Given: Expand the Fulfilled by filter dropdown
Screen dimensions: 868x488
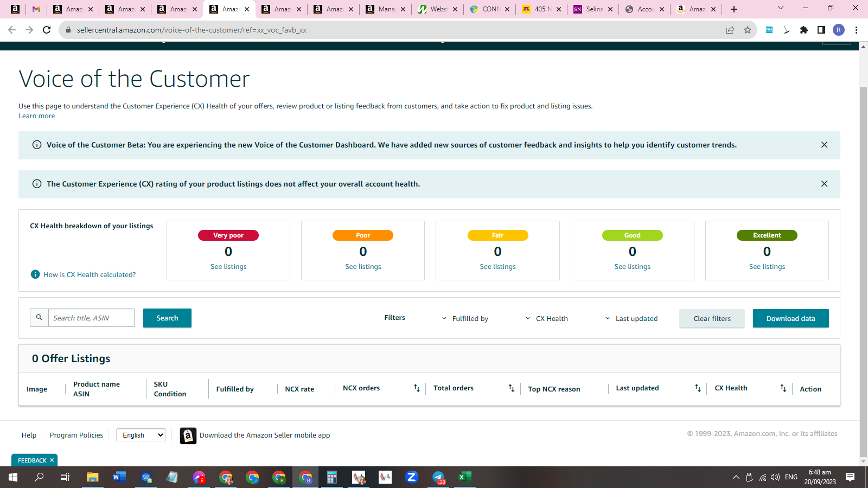Looking at the screenshot, I should click(465, 319).
